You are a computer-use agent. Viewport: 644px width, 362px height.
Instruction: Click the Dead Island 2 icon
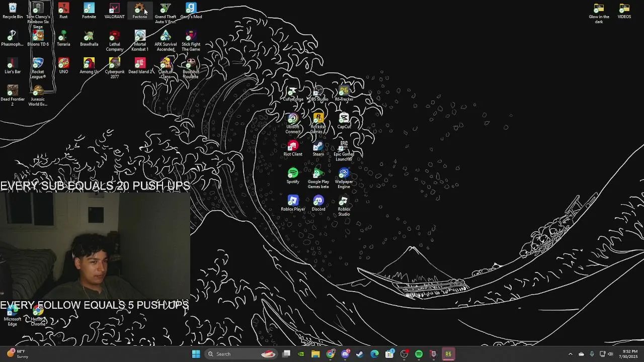pos(140,66)
